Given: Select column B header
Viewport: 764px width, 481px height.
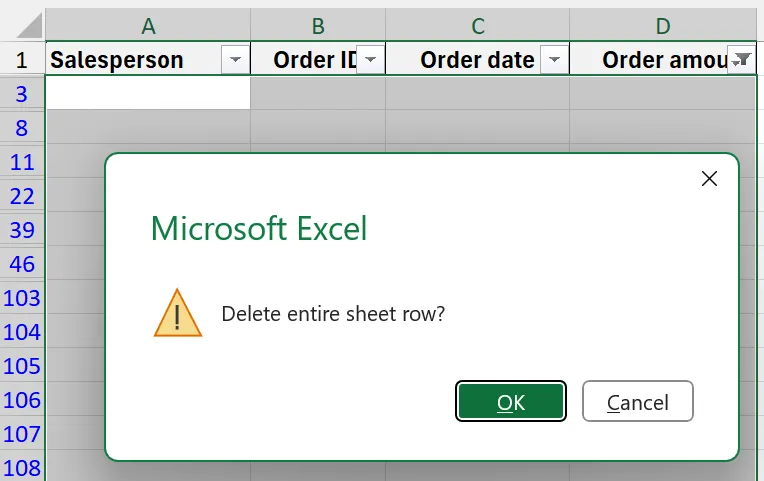Looking at the screenshot, I should pyautogui.click(x=318, y=26).
